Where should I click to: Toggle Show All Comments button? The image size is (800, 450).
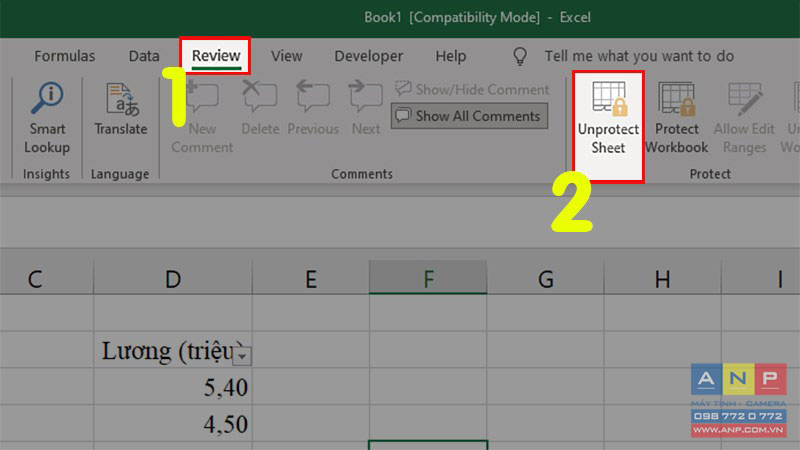[x=469, y=116]
